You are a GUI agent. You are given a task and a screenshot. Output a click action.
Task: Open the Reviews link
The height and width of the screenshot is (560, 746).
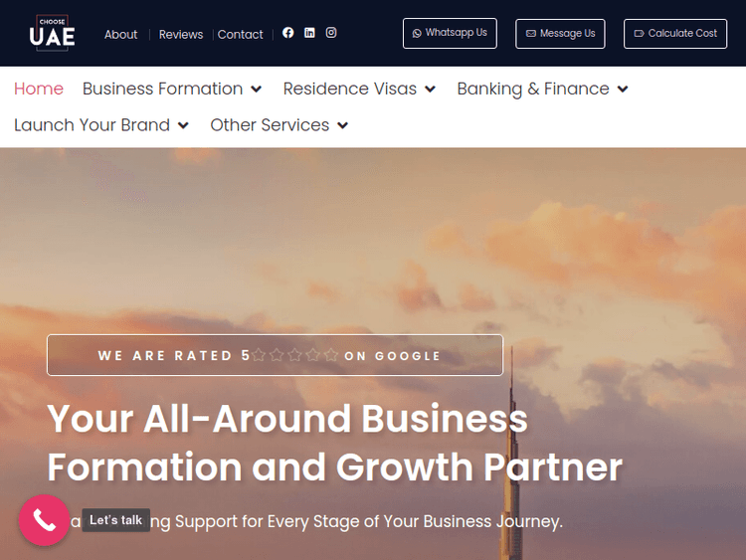point(181,34)
